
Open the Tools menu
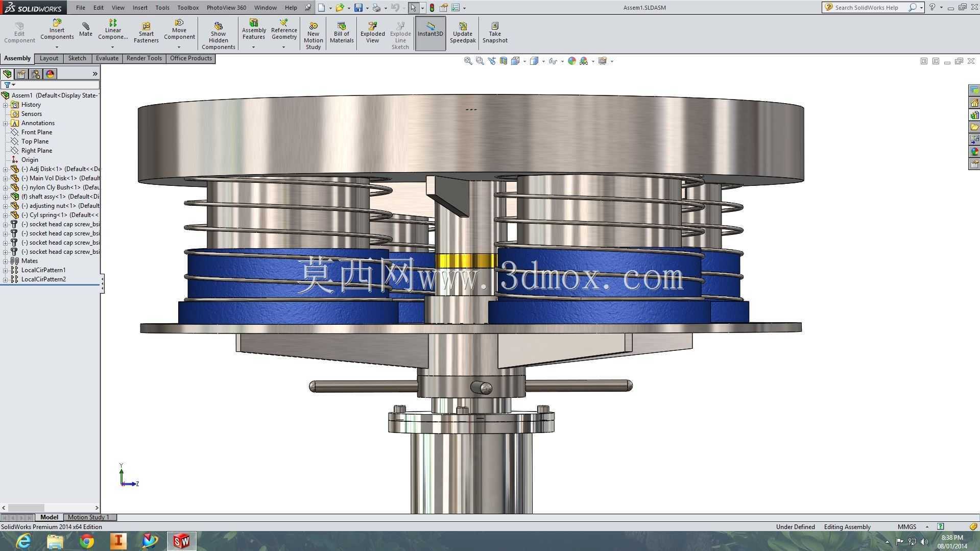pos(162,8)
